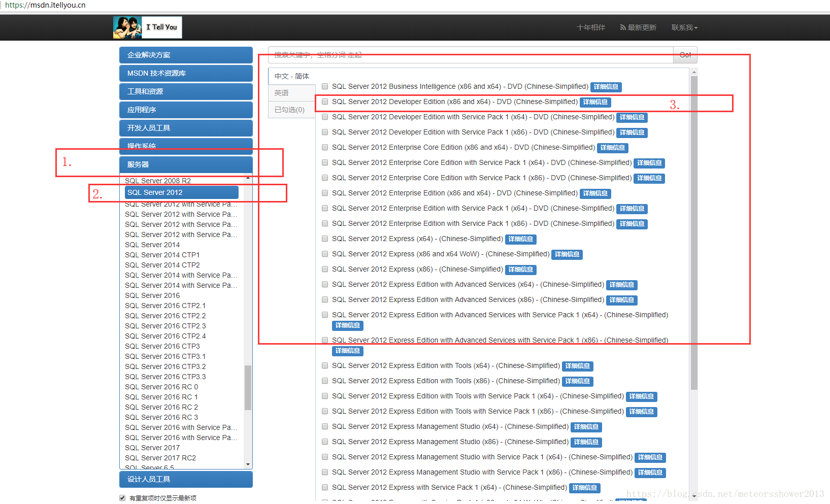Check SQL Server 2012 Business Intelligence DVD
Viewport: 830px width, 504px height.
[x=325, y=87]
